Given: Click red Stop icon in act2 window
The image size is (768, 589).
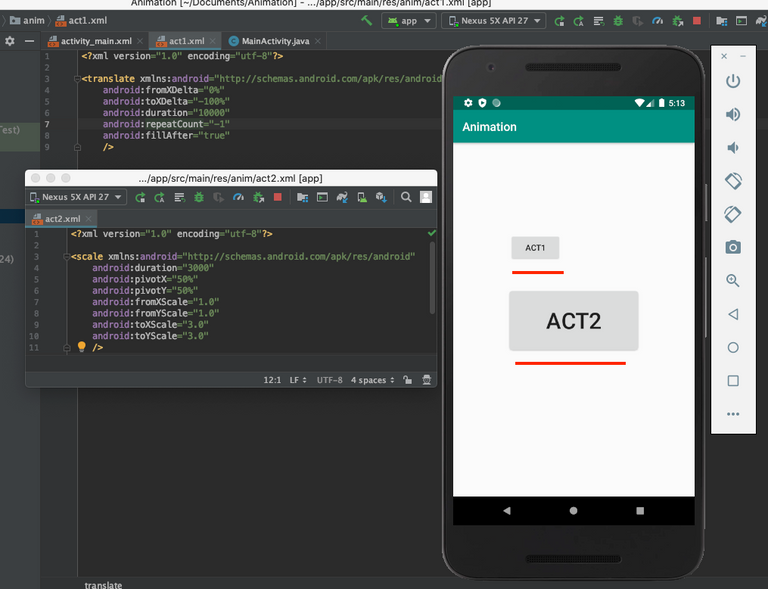Looking at the screenshot, I should [278, 197].
